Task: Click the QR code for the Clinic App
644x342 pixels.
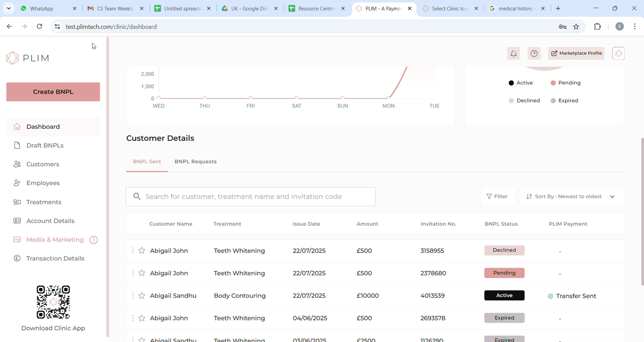Action: point(53,302)
